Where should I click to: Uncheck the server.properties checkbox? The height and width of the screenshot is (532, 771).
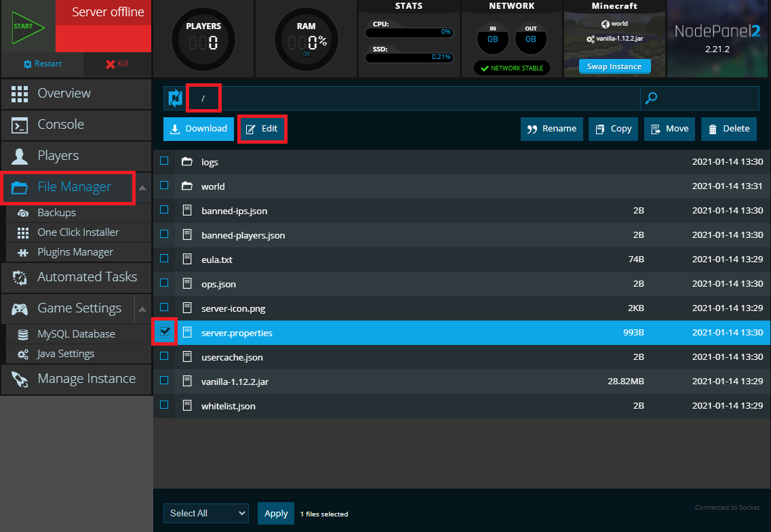(x=164, y=332)
